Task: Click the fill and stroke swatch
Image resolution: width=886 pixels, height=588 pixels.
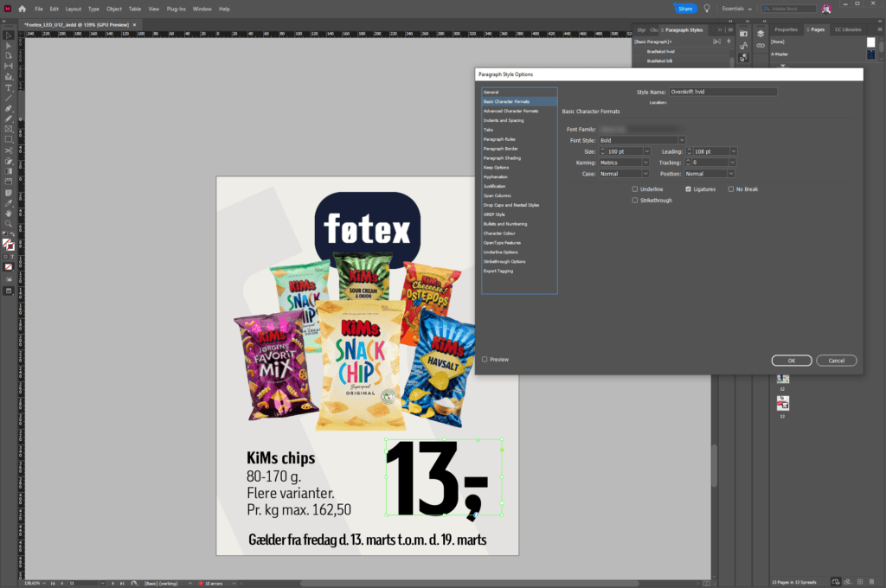Action: click(9, 245)
